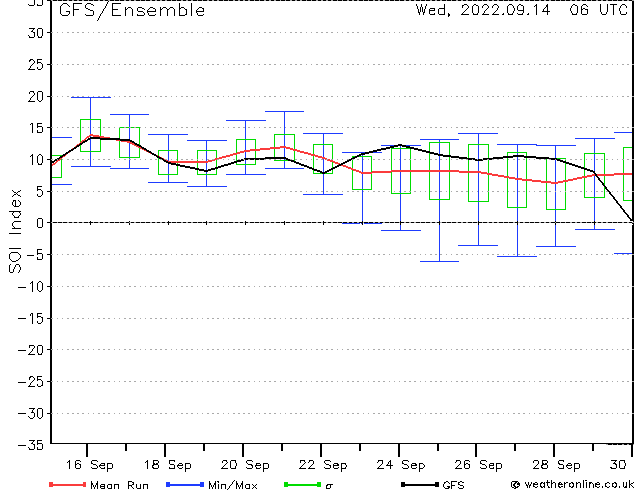Click the y-axis value '-5'
The width and height of the screenshot is (634, 490).
pos(35,255)
